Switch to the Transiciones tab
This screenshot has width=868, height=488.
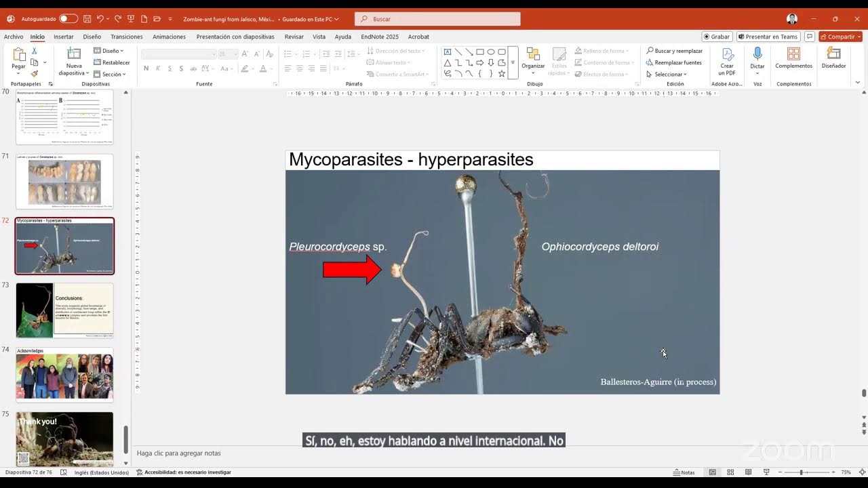127,37
